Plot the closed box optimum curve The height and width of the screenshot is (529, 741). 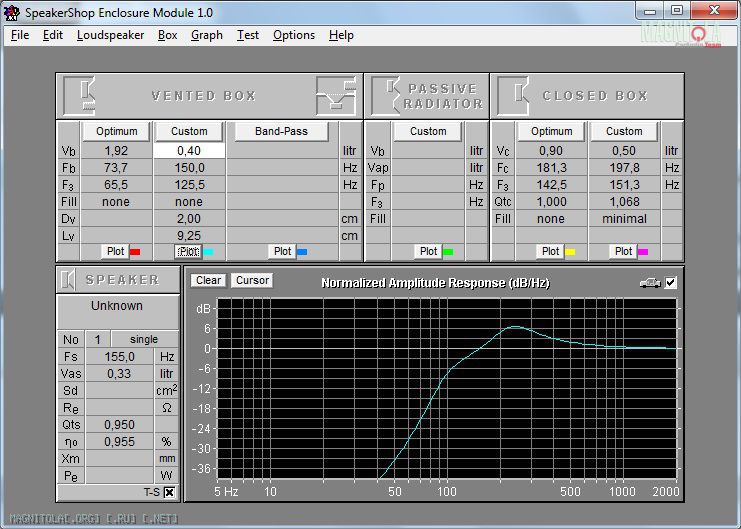tap(550, 251)
